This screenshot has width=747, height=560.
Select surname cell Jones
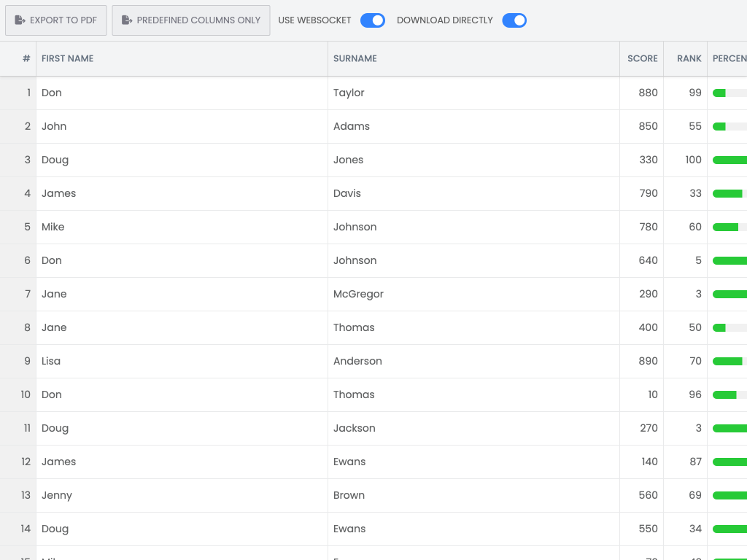click(x=473, y=160)
